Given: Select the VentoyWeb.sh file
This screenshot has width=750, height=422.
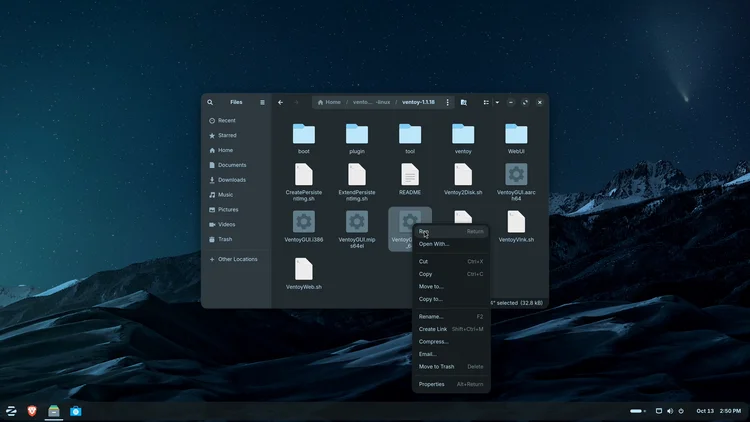Looking at the screenshot, I should (304, 274).
